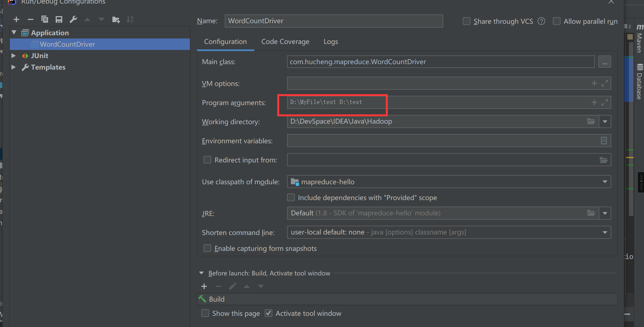Edit environment variables list icon
Screen dimensions: 644x327
click(604, 141)
